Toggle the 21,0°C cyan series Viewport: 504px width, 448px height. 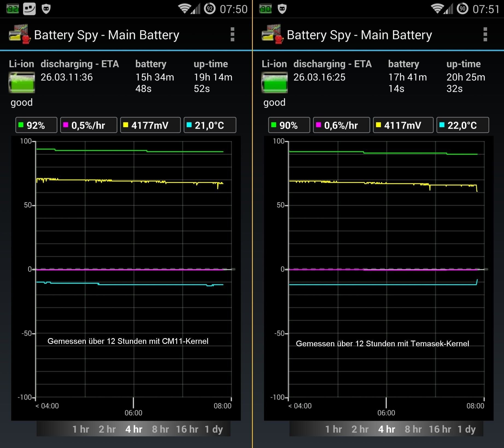pyautogui.click(x=210, y=125)
